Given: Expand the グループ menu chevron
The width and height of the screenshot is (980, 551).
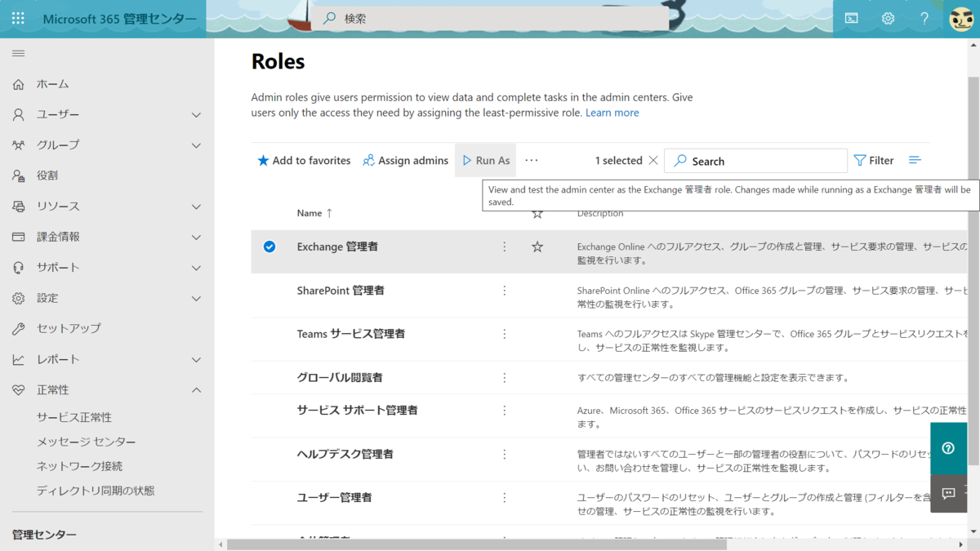Looking at the screenshot, I should point(196,145).
